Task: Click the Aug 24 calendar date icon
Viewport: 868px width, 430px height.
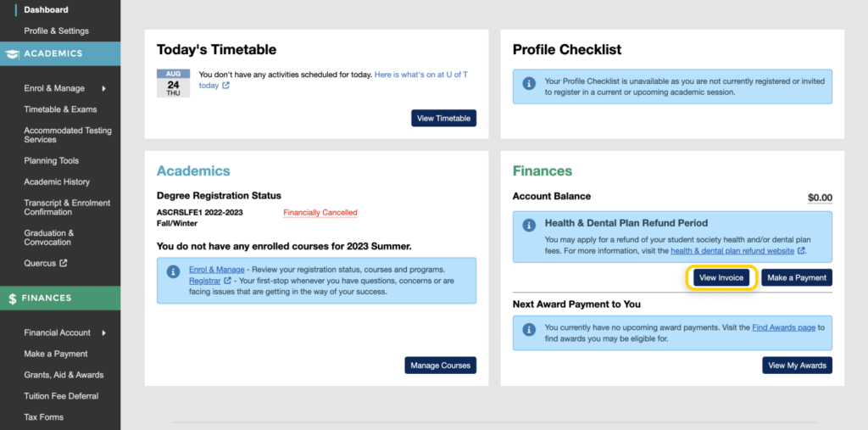Action: (x=173, y=83)
